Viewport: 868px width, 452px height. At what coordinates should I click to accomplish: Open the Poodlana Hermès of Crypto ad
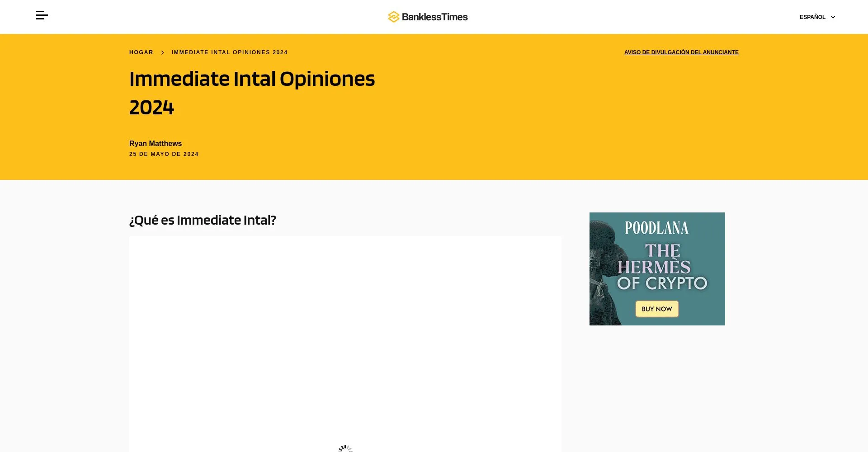point(657,269)
